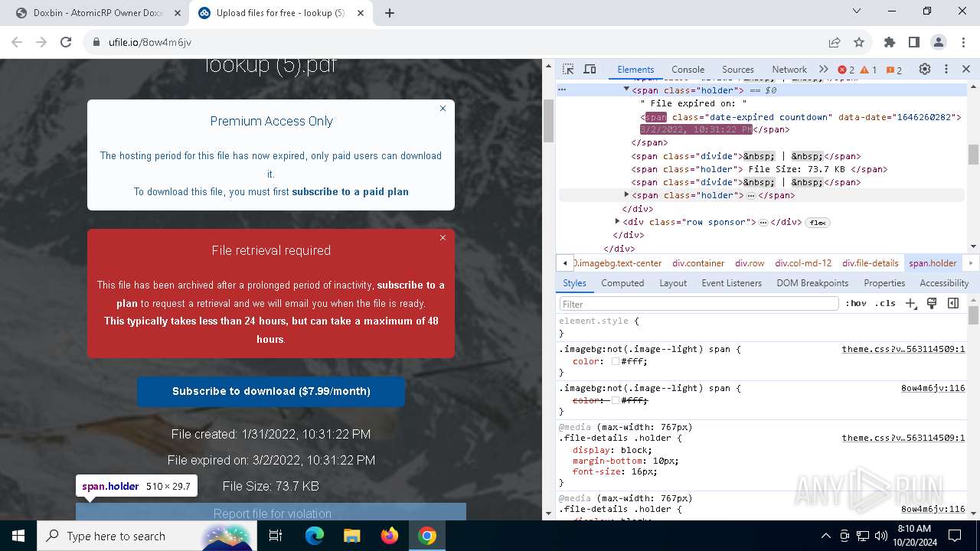The height and width of the screenshot is (551, 980).
Task: Reload the ufile.io page
Action: [66, 43]
